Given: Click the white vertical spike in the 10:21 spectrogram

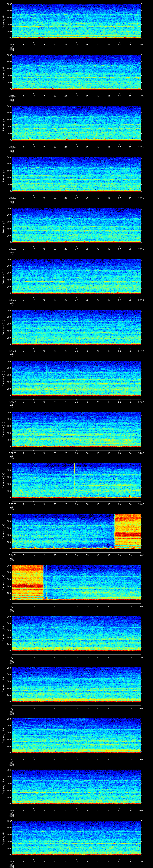Looking at the screenshot, I should tap(47, 374).
